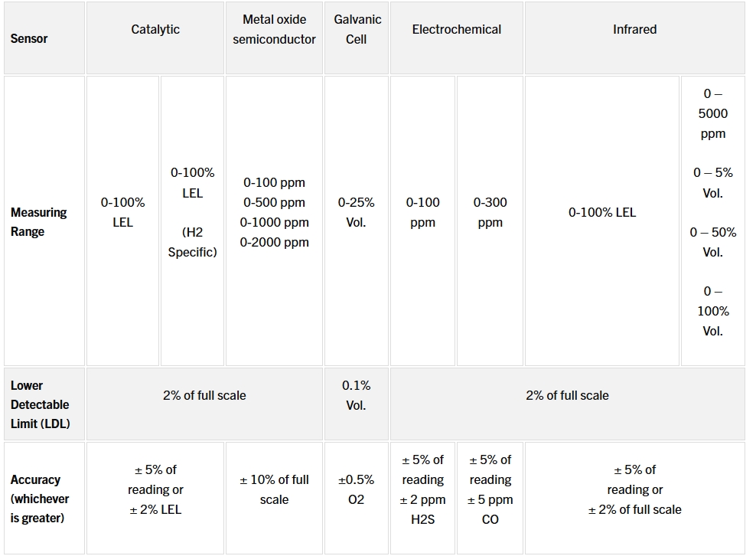The width and height of the screenshot is (756, 556).
Task: Click the Infrared column header
Action: point(634,30)
